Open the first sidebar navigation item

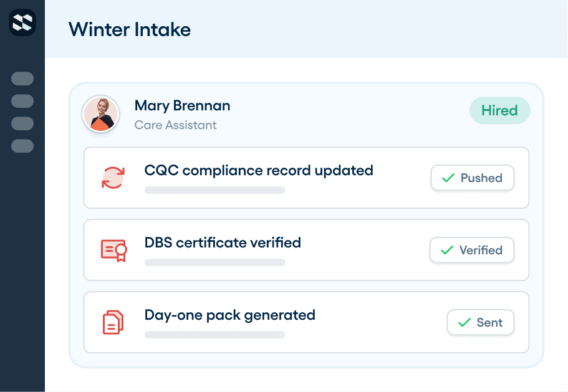(x=22, y=79)
